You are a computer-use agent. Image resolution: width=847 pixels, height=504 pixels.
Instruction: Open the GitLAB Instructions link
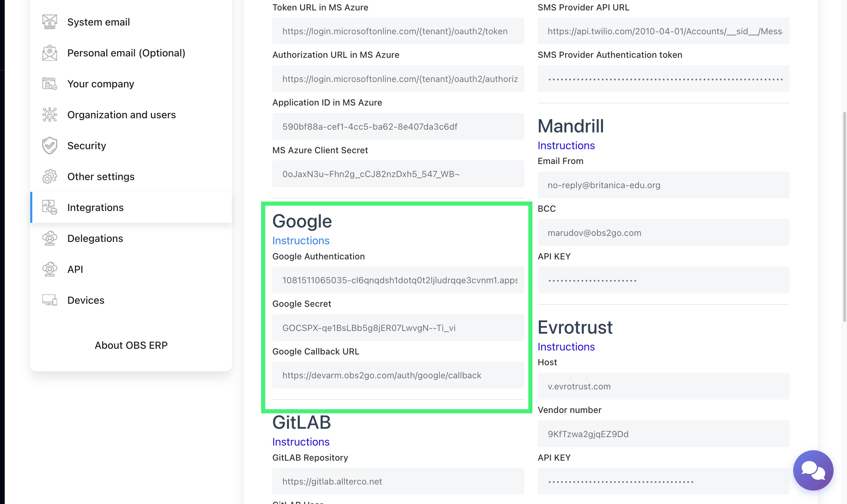tap(301, 442)
